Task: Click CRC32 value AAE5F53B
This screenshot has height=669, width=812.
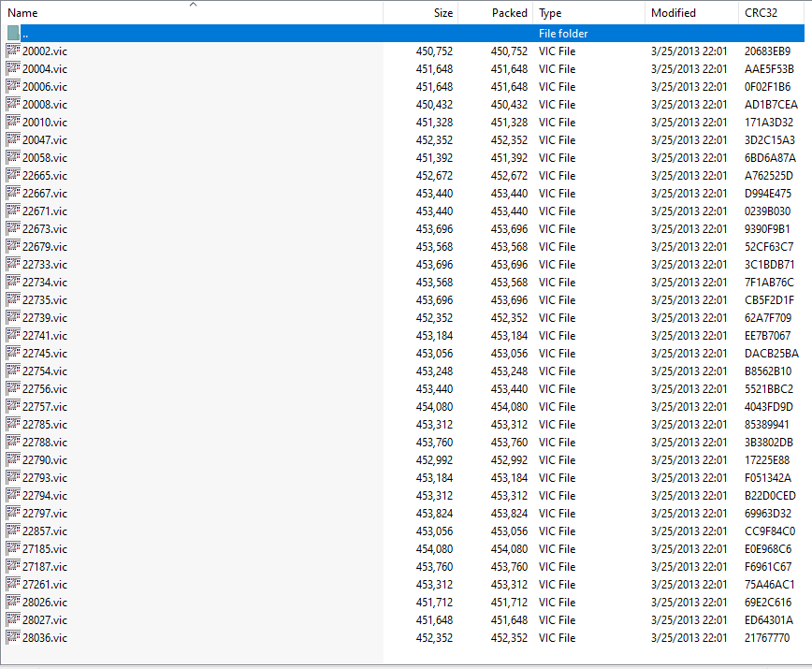Action: point(769,68)
